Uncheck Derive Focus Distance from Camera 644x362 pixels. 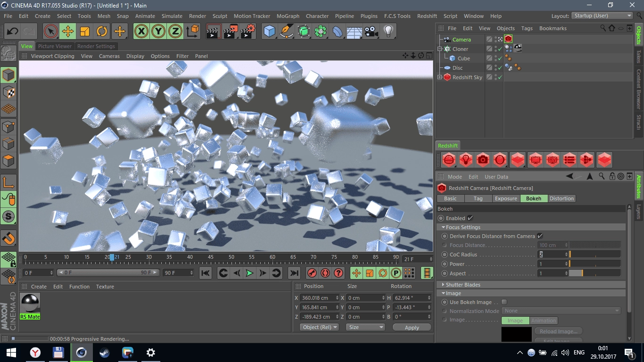coord(540,236)
